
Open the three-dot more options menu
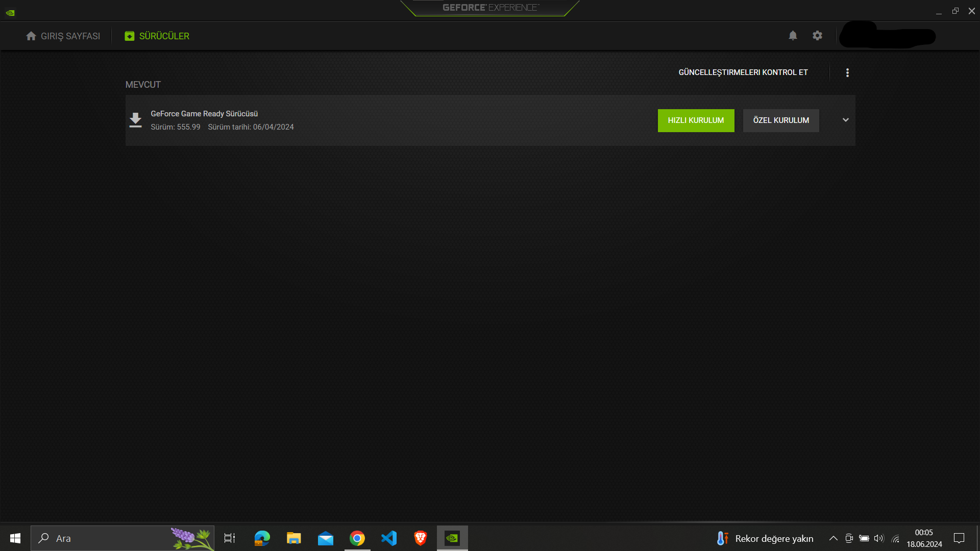847,72
